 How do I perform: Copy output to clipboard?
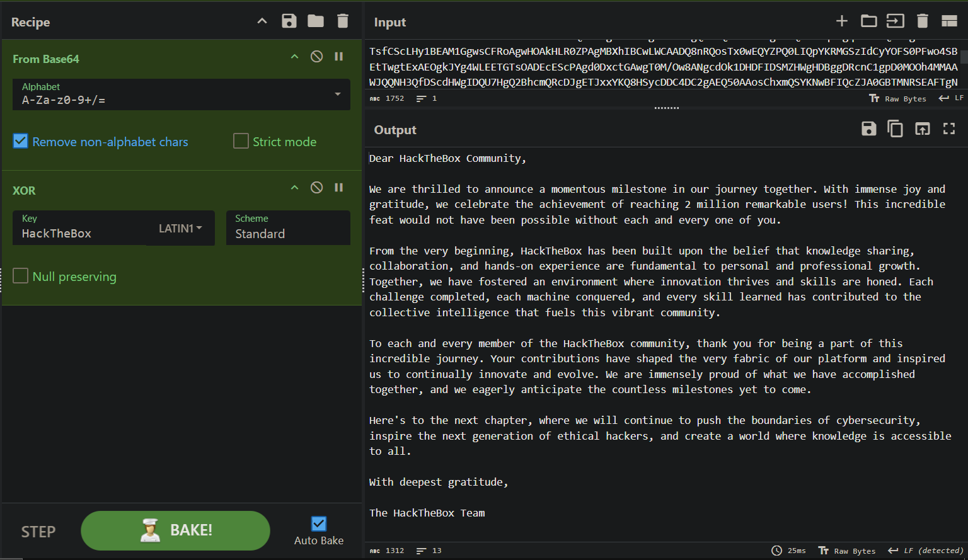point(895,129)
